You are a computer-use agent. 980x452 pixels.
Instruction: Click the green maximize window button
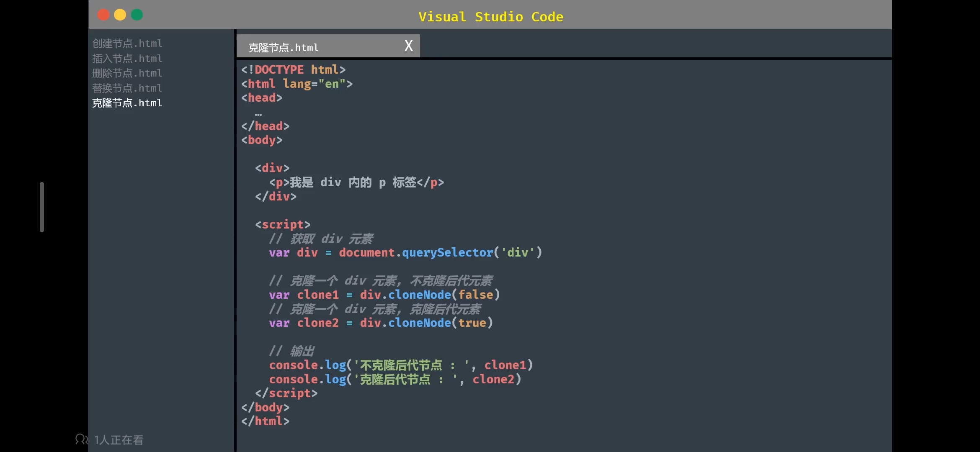coord(137,15)
